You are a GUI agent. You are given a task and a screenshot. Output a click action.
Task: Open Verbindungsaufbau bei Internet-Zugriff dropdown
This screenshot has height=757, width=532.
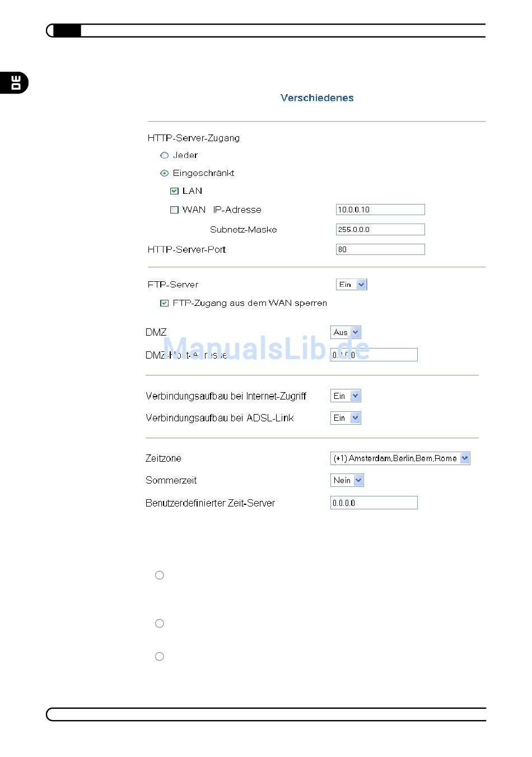346,396
